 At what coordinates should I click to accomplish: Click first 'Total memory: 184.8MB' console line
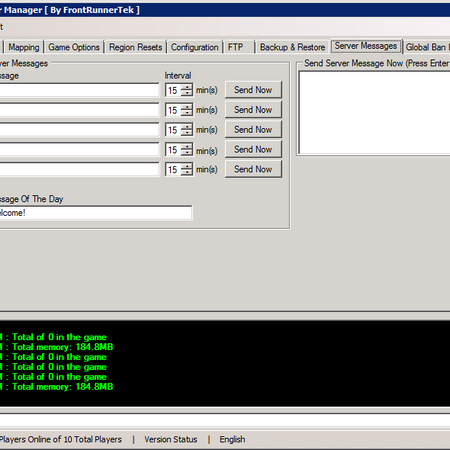click(63, 347)
